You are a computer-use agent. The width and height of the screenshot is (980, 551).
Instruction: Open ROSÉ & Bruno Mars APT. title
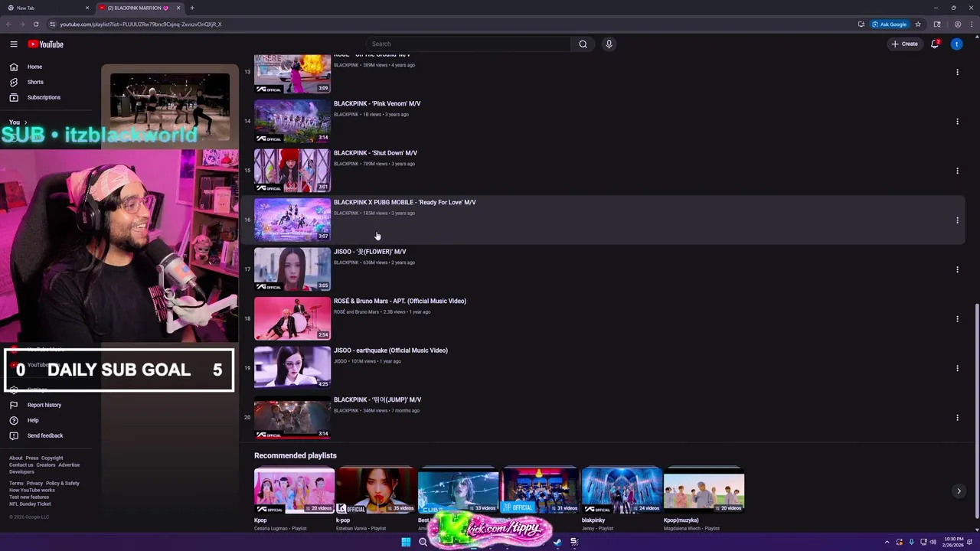(400, 301)
